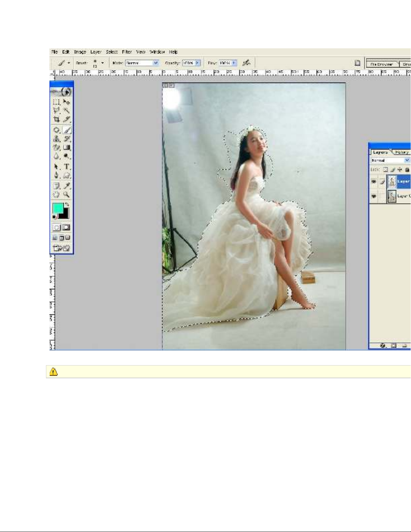The width and height of the screenshot is (411, 532).
Task: Open the layer blend mode dropdown
Action: coord(407,160)
